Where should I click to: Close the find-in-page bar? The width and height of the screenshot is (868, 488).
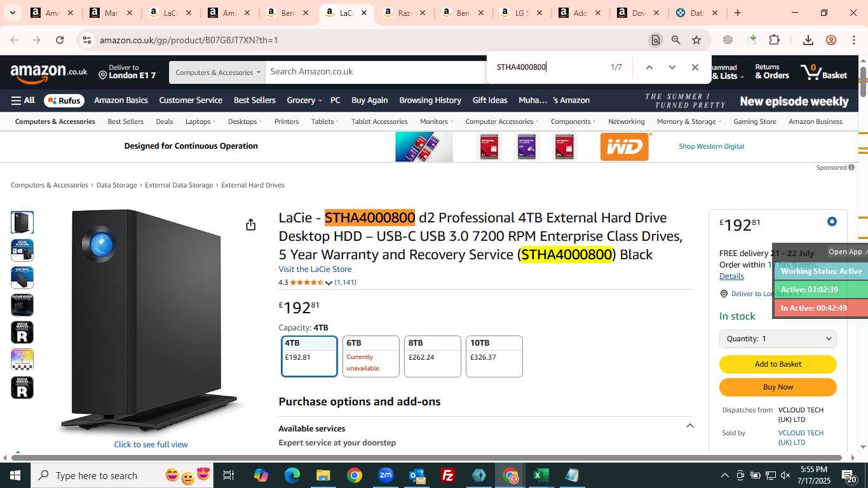click(695, 67)
